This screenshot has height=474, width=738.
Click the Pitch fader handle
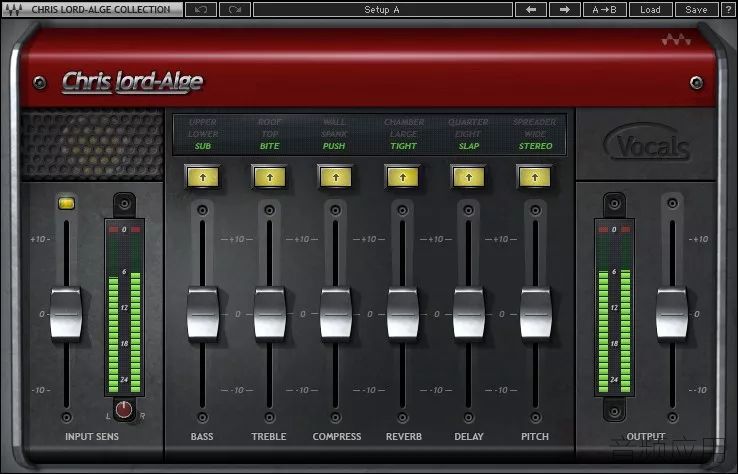click(535, 314)
